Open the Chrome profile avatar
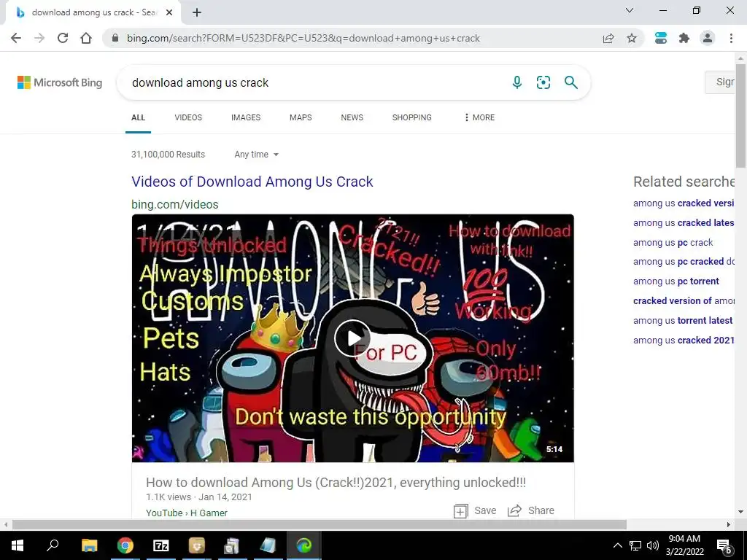747x560 pixels. point(708,38)
